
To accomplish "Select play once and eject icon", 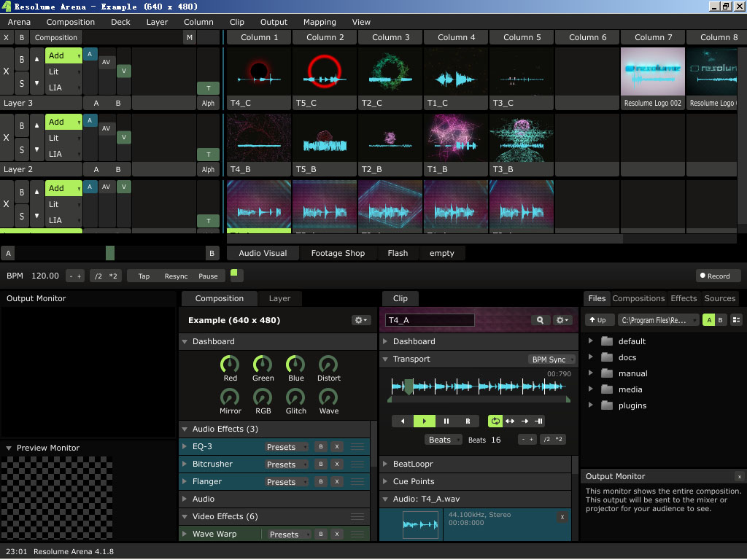I will pyautogui.click(x=525, y=421).
